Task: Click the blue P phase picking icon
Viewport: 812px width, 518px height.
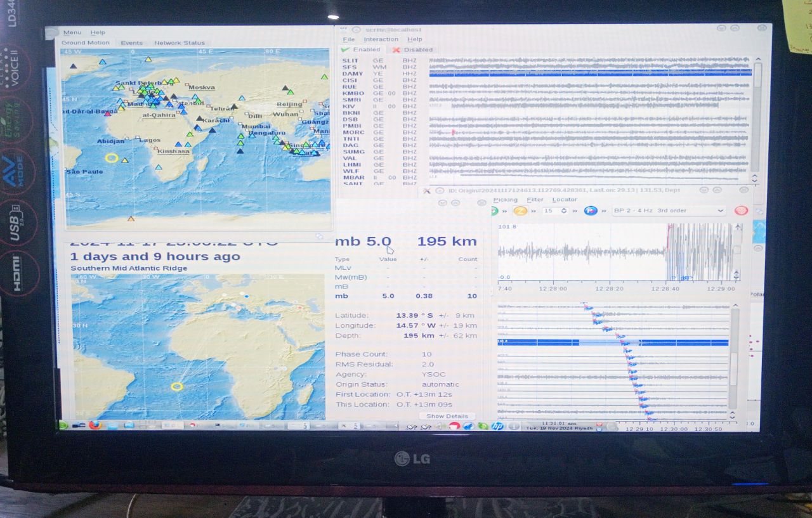Action: coord(591,210)
